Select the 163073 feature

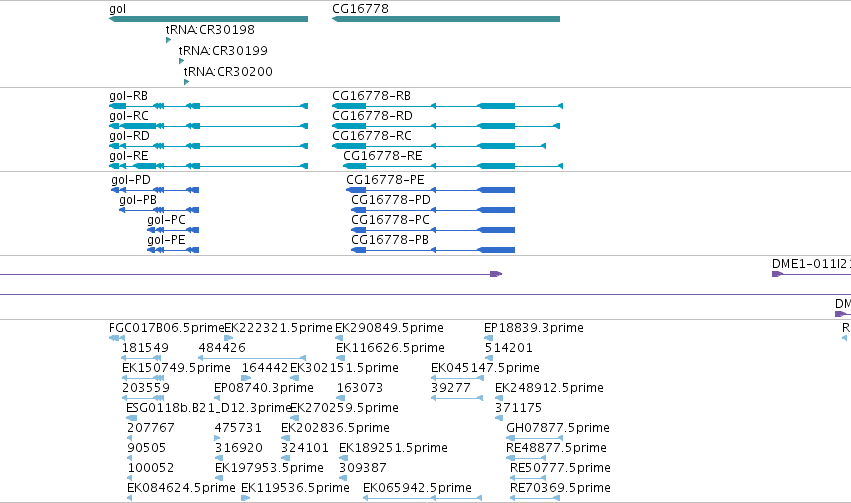[360, 388]
